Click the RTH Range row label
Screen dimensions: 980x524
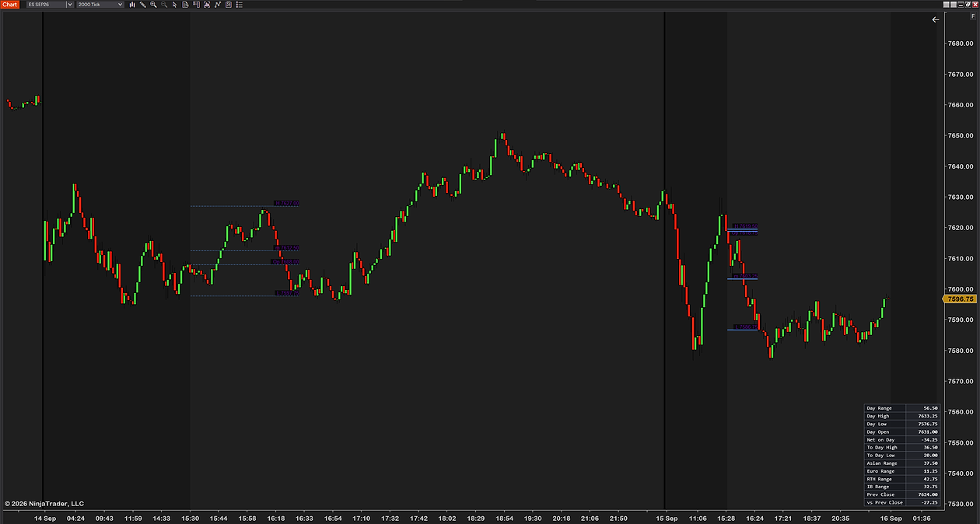click(879, 479)
